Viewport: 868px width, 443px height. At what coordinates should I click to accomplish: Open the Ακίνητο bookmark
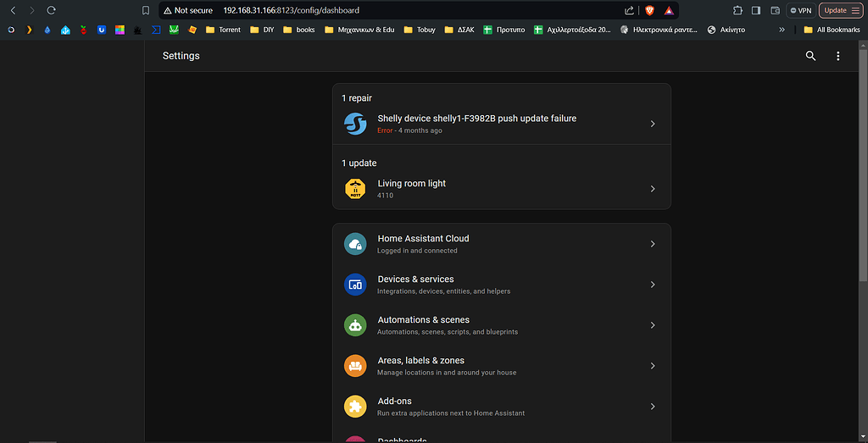click(x=726, y=30)
